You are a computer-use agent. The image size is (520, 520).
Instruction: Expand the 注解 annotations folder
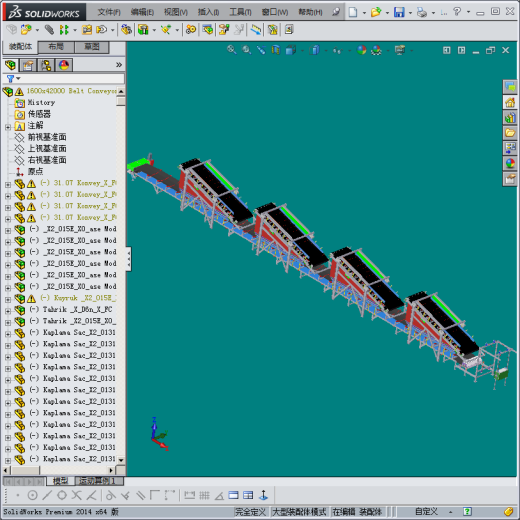click(8, 127)
